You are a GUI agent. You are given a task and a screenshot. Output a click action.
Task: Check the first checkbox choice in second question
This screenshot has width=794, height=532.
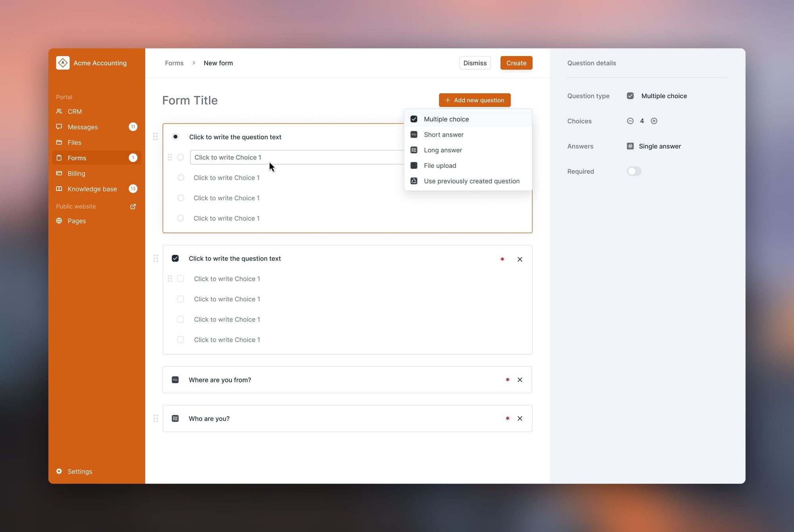pyautogui.click(x=181, y=279)
